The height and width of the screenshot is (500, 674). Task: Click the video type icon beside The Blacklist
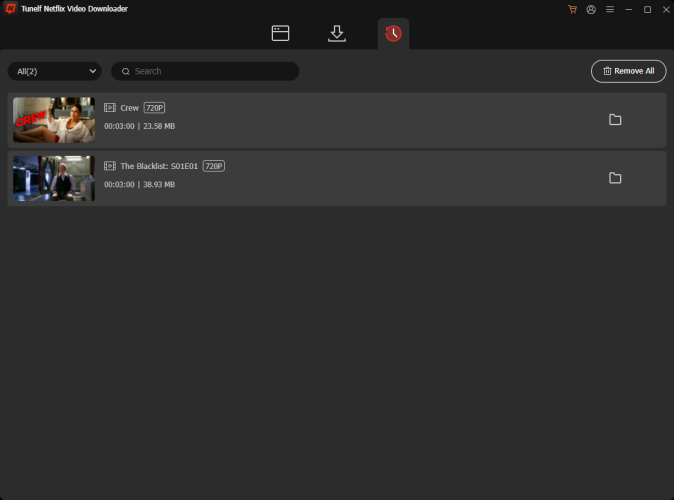tap(110, 166)
